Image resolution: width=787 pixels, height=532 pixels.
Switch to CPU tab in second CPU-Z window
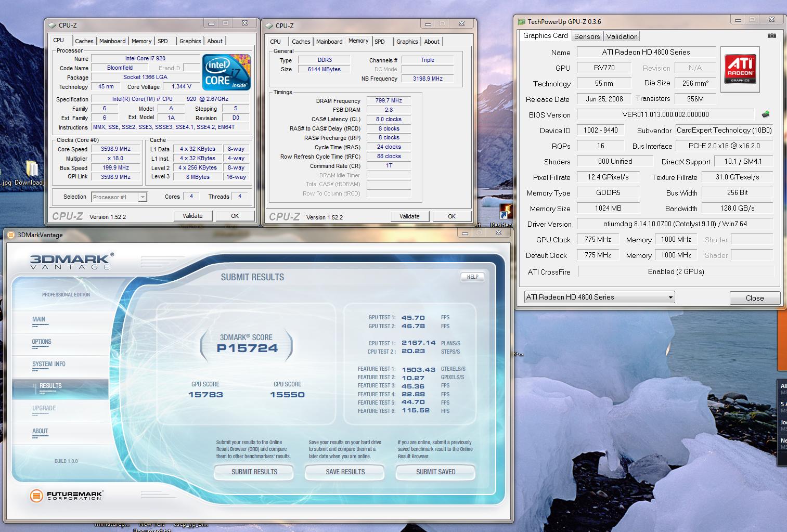(276, 42)
